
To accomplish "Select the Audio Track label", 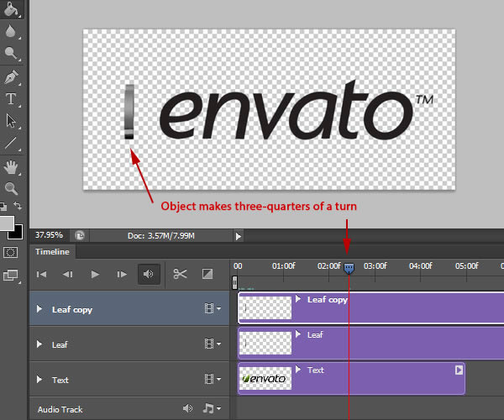I will pyautogui.click(x=60, y=409).
